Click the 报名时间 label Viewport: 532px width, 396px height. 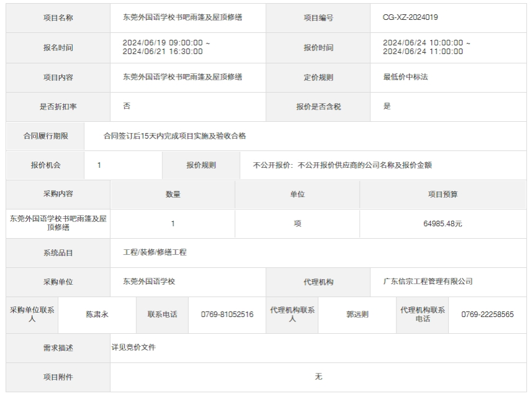click(x=58, y=48)
